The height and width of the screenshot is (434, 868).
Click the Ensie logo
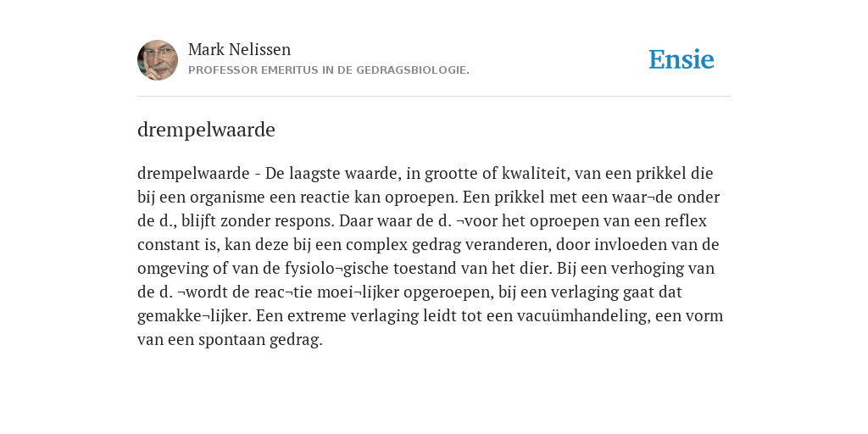pos(682,59)
